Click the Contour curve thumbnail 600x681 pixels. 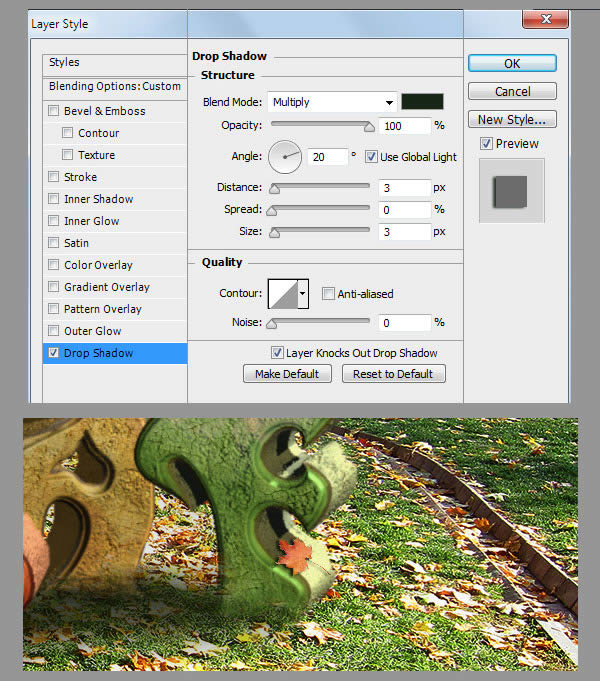283,294
